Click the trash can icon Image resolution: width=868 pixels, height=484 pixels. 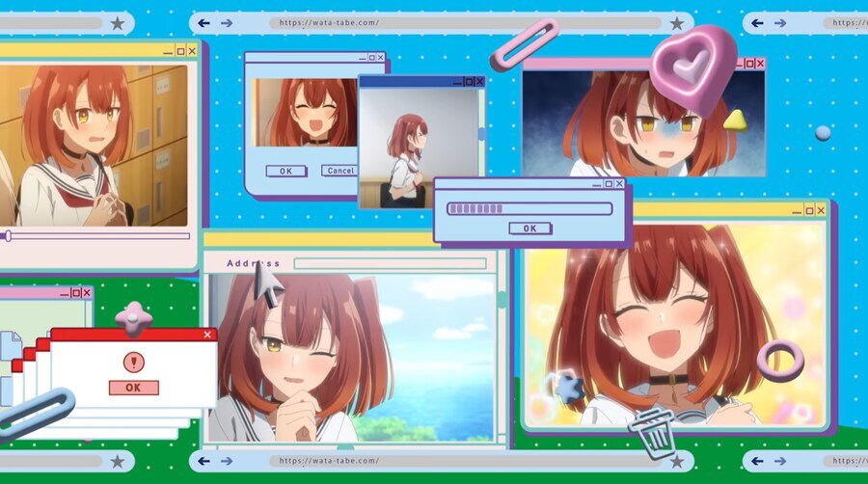coord(653,434)
